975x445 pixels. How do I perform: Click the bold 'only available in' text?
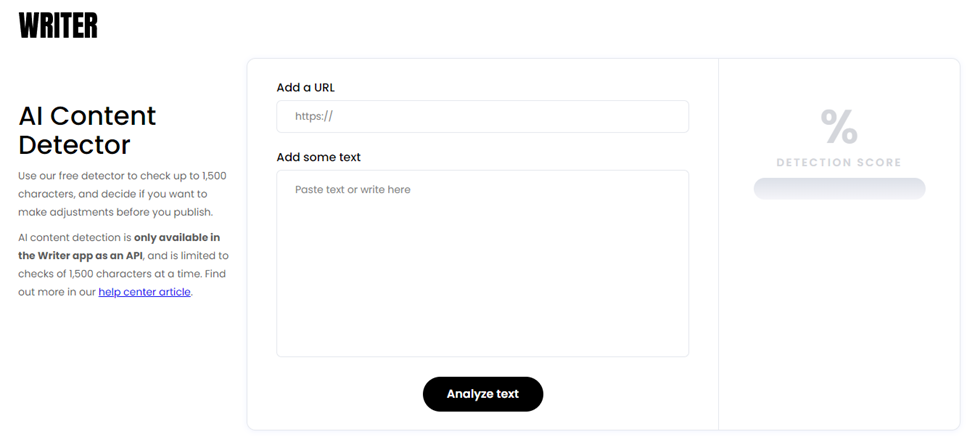[177, 237]
